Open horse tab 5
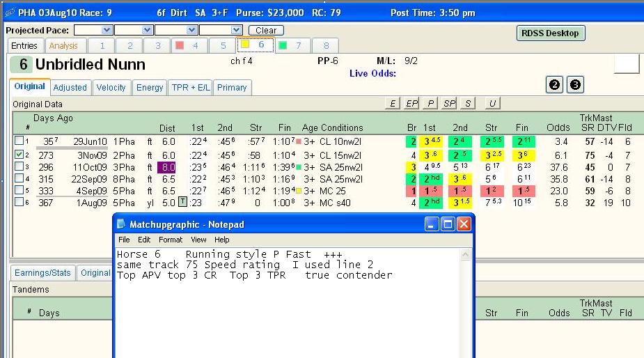 [223, 46]
